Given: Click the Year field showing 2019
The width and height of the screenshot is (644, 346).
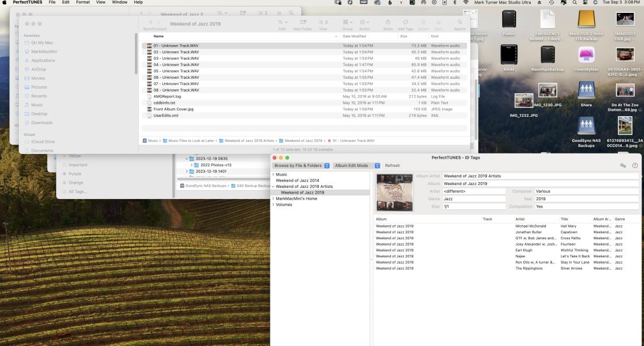Looking at the screenshot, I should [587, 199].
